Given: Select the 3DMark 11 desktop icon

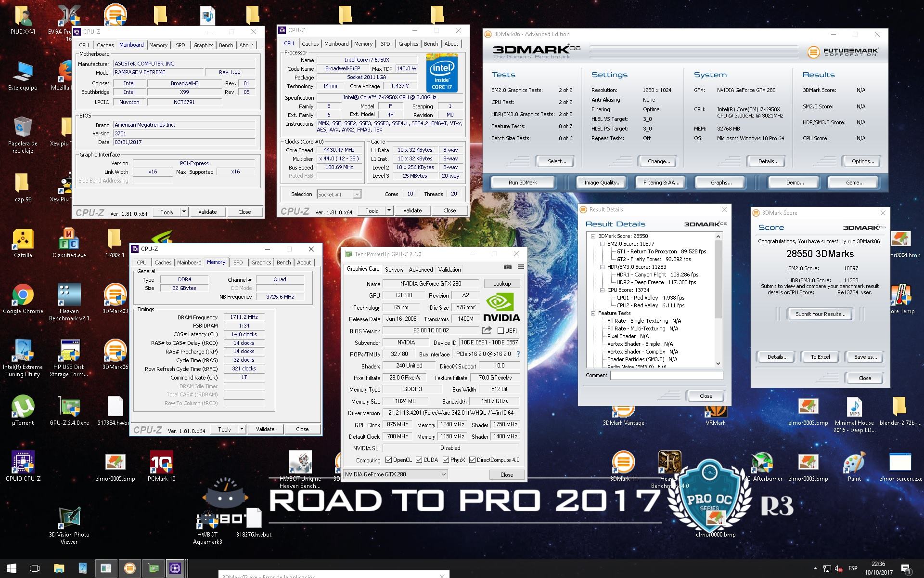Looking at the screenshot, I should coord(623,467).
